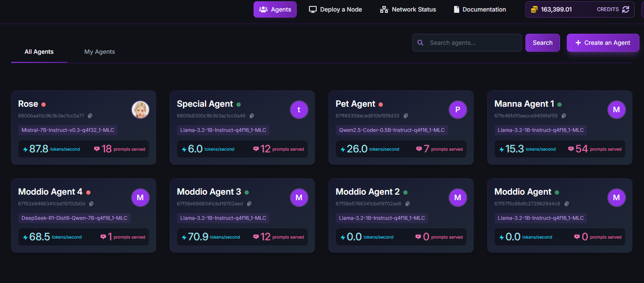Copy Manna Agent 1's ID
The width and height of the screenshot is (644, 283).
pyautogui.click(x=564, y=116)
